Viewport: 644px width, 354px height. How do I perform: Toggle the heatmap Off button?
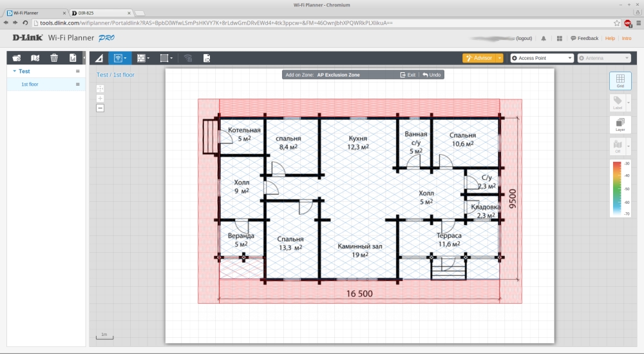tap(618, 146)
